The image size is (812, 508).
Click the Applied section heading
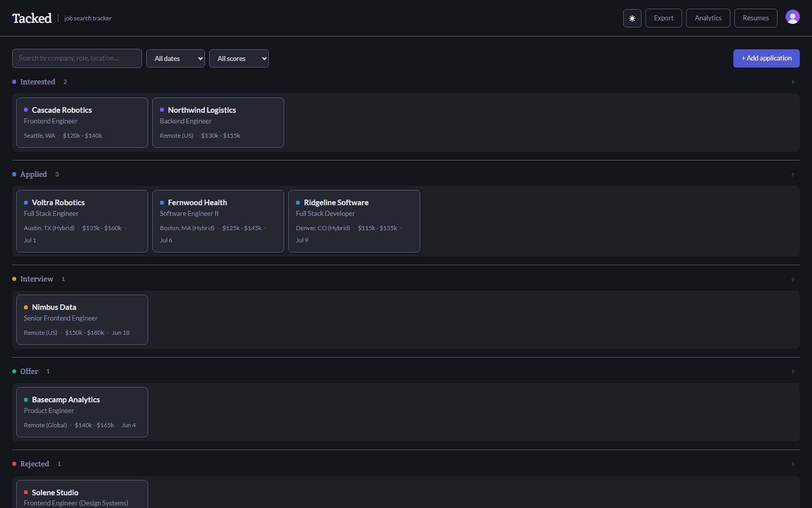(33, 174)
